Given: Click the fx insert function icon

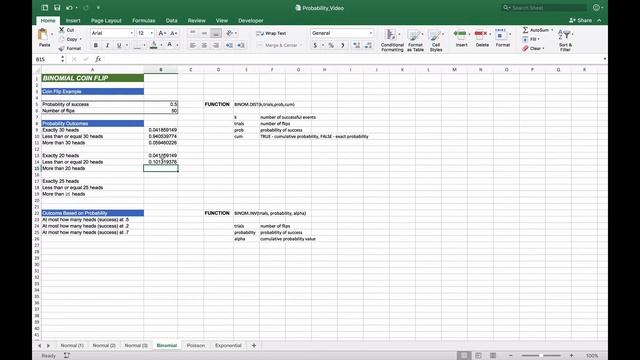Looking at the screenshot, I should [98, 59].
